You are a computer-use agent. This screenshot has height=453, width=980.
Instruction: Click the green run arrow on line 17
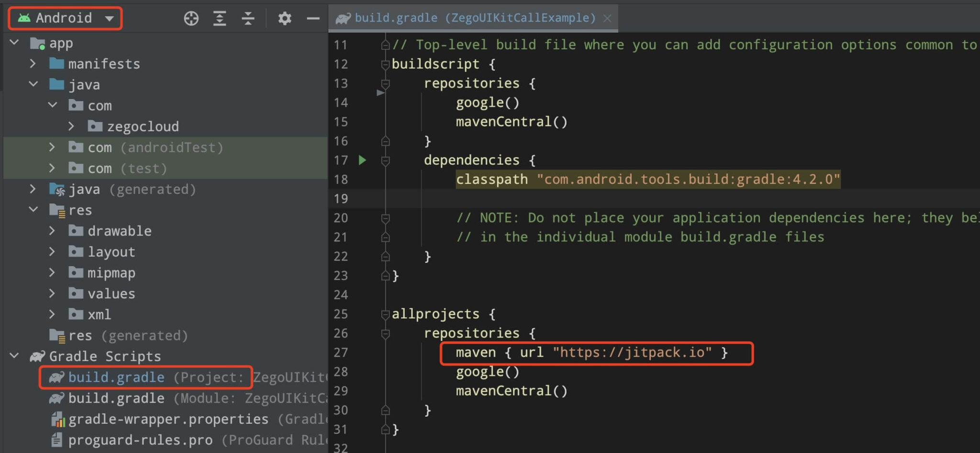362,160
